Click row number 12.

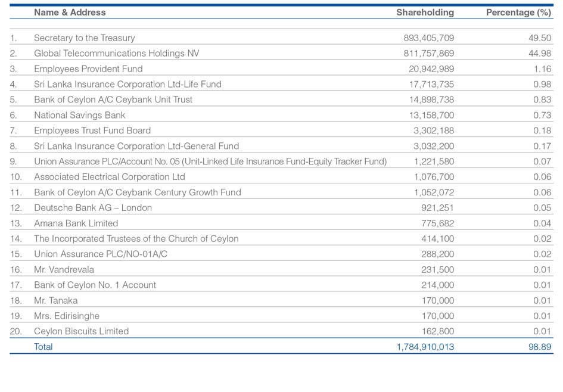(16, 208)
